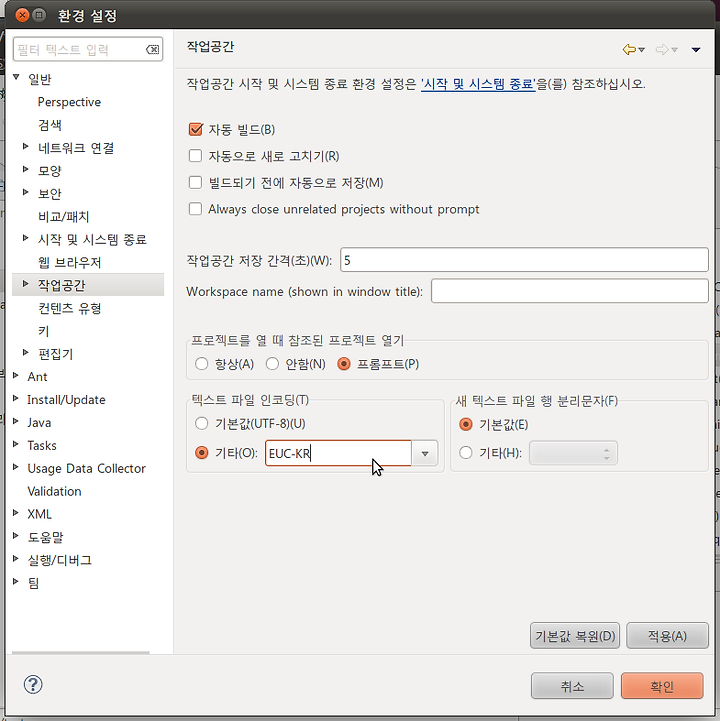The image size is (720, 721).
Task: Clear the filter text with the erase icon
Action: [152, 49]
